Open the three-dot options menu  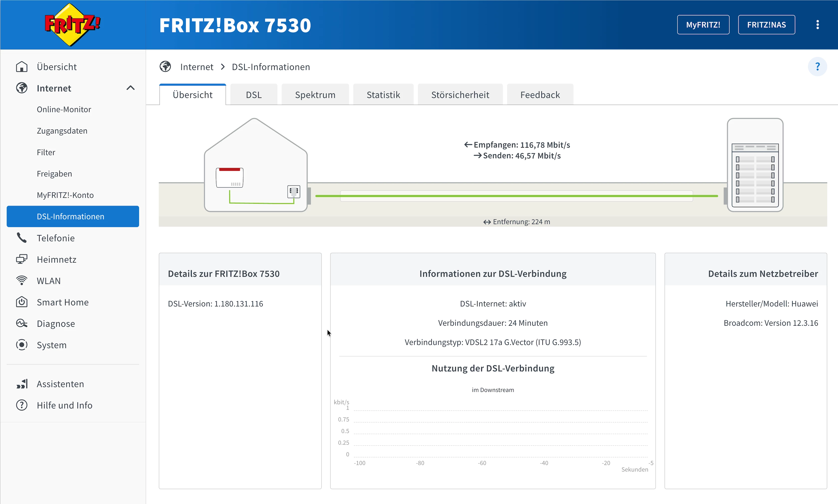pos(818,24)
